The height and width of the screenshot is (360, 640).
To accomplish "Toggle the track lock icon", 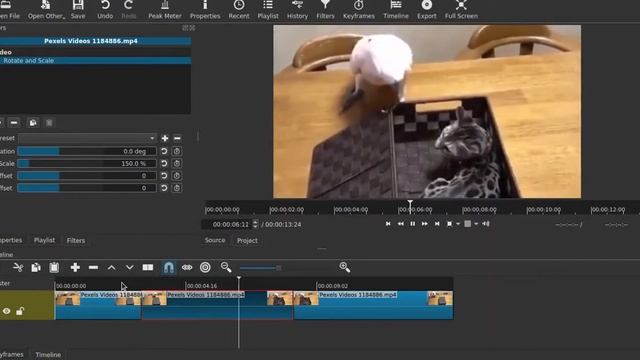I will tap(20, 311).
